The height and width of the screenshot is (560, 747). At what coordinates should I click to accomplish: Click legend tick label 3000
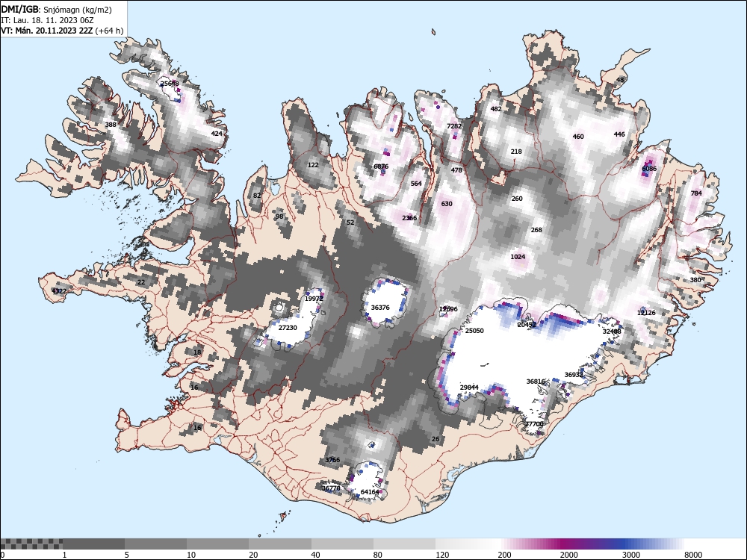pos(630,555)
